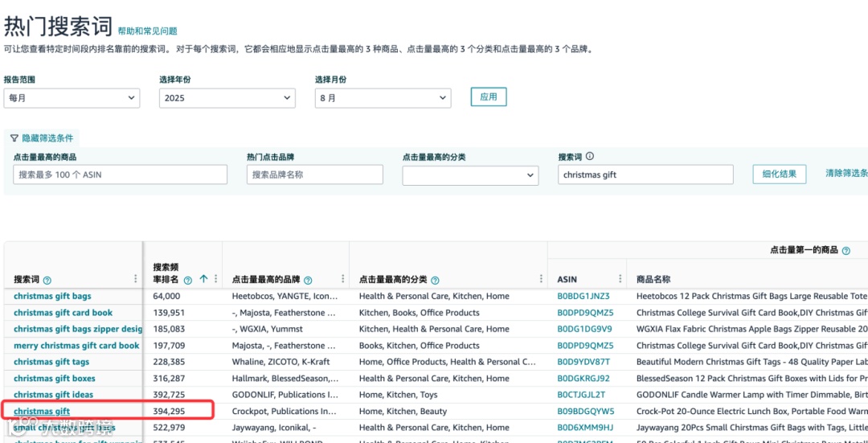Select the rank cell 394,295

point(169,412)
